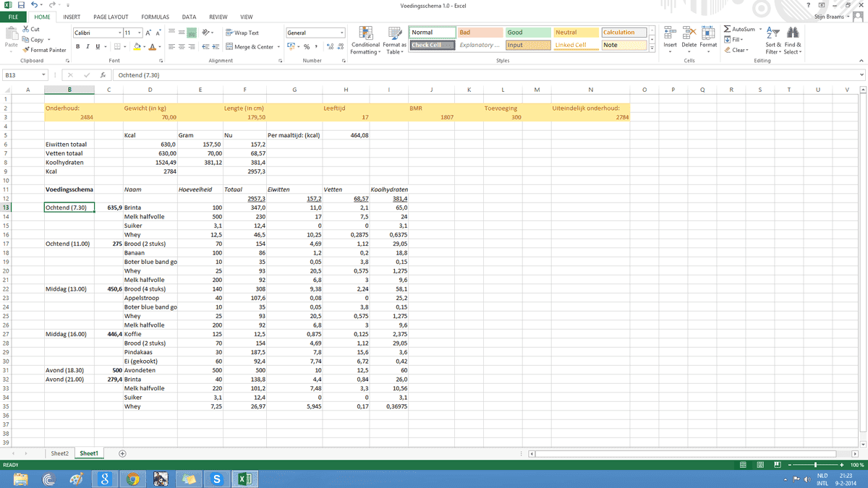Toggle Wrap Text for the selected cell

[x=242, y=33]
